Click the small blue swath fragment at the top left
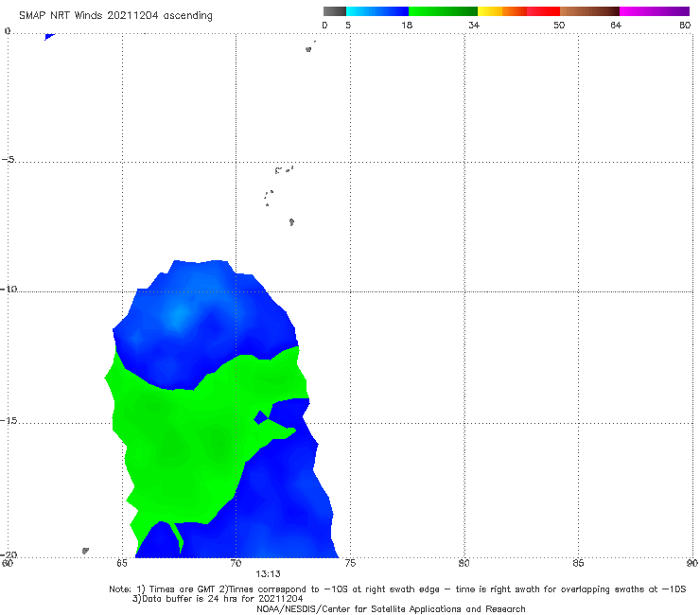Viewport: 700px width, 615px height. 49,37
